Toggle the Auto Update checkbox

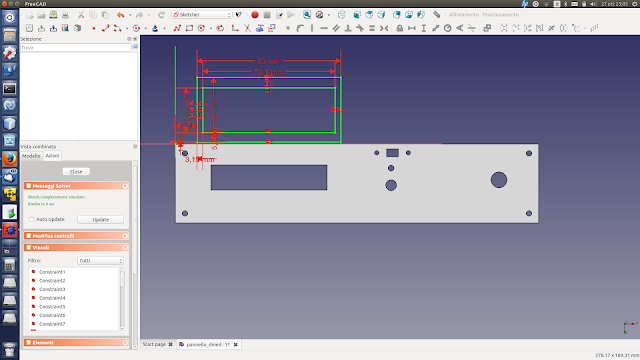[31, 219]
